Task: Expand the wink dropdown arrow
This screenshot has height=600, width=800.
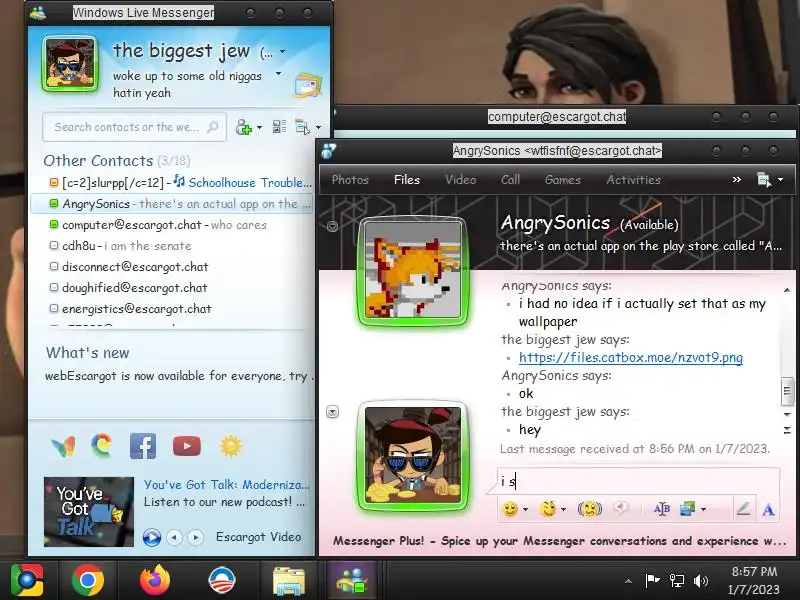Action: coord(563,509)
